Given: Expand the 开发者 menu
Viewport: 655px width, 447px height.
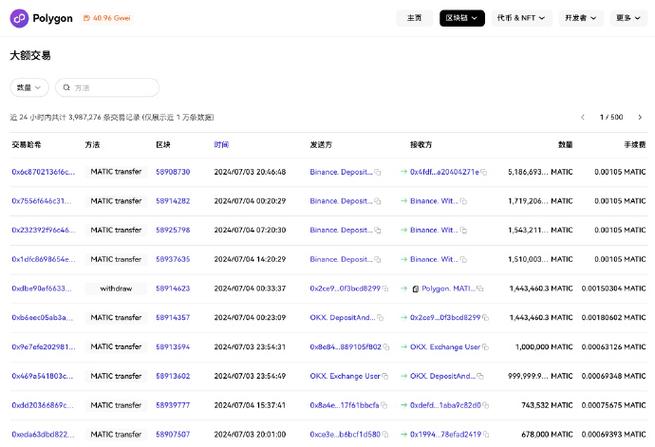Looking at the screenshot, I should coord(581,18).
